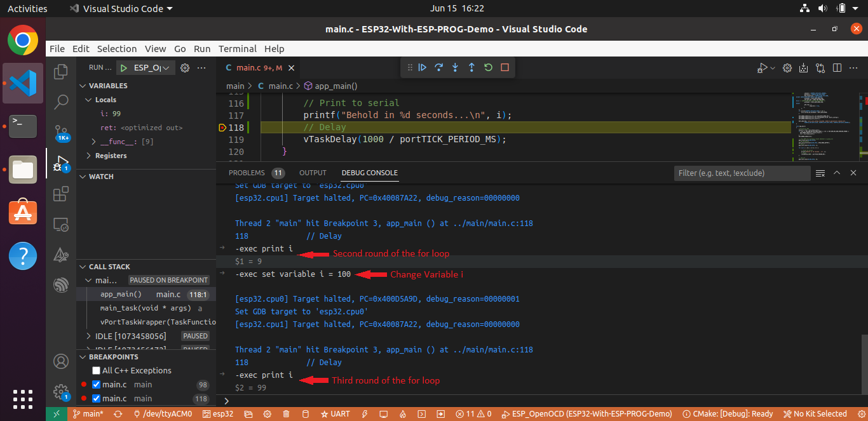Image resolution: width=868 pixels, height=421 pixels.
Task: Collapse the VARIABLES section
Action: pos(108,86)
